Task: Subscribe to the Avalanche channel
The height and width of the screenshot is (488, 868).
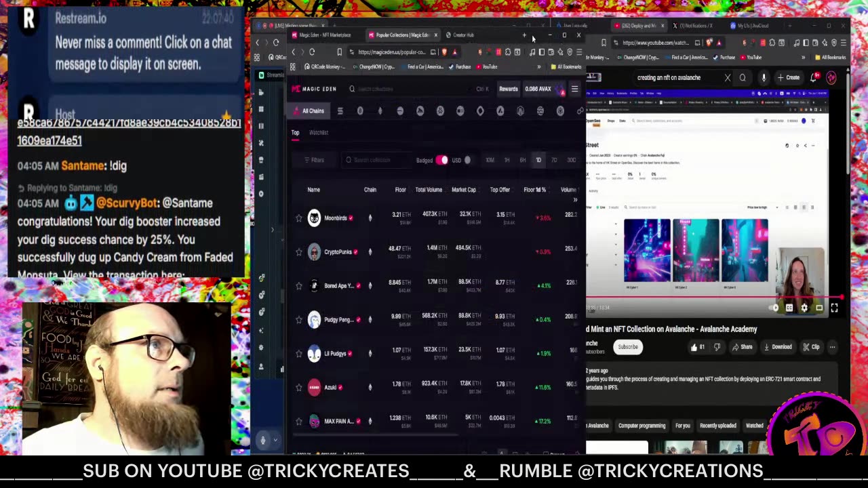Action: pyautogui.click(x=628, y=347)
